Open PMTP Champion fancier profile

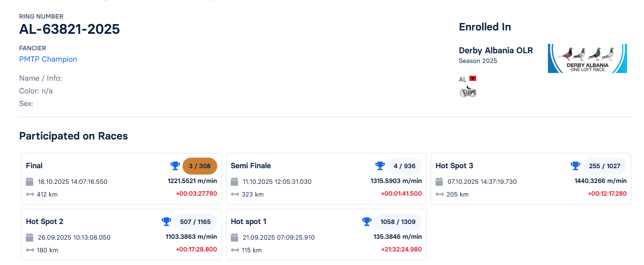pos(48,59)
